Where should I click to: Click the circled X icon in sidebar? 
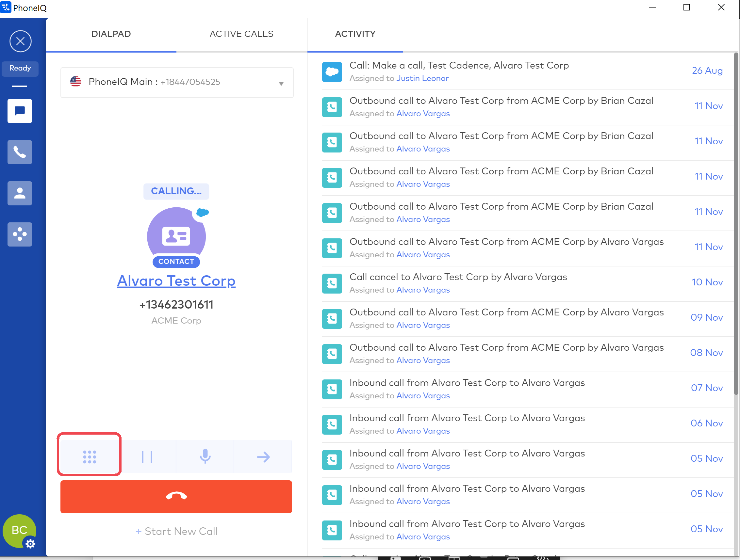[20, 41]
